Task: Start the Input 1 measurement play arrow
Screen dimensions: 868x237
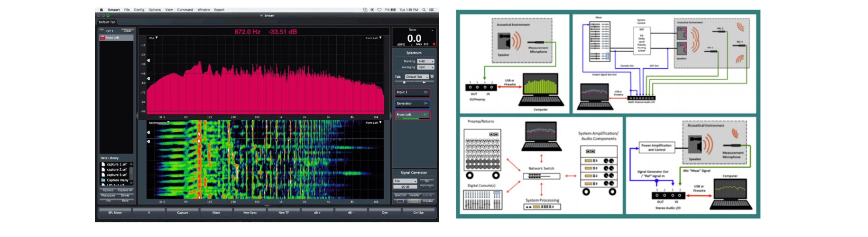Action: click(426, 92)
